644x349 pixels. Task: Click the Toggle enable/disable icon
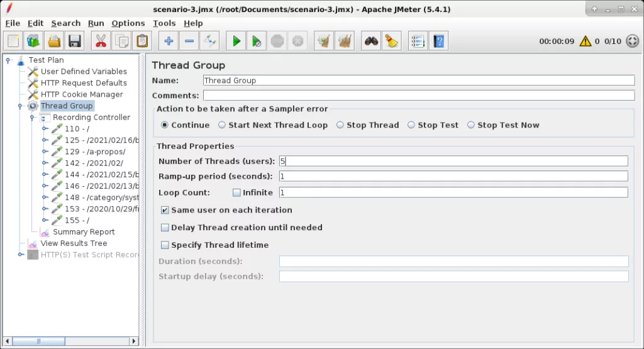tap(210, 41)
